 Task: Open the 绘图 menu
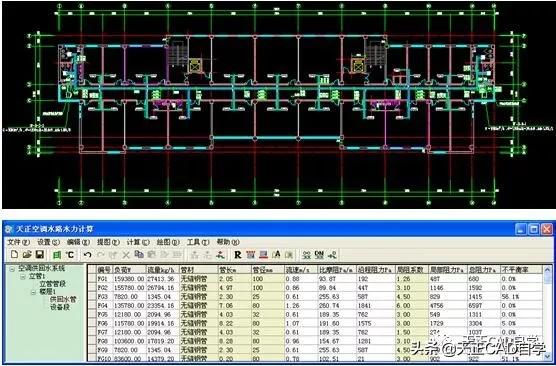[x=168, y=242]
